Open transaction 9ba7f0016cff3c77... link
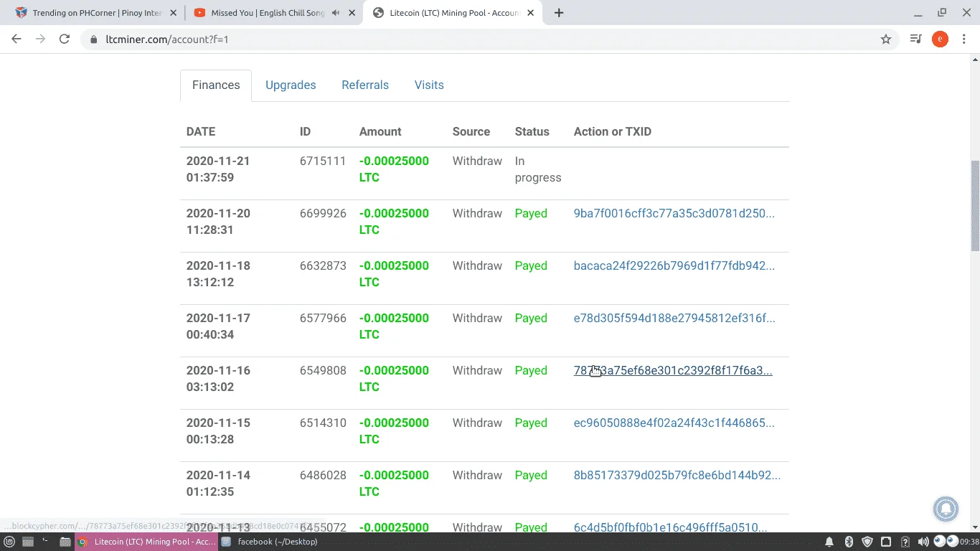Screen dimensions: 980x551 [674, 214]
